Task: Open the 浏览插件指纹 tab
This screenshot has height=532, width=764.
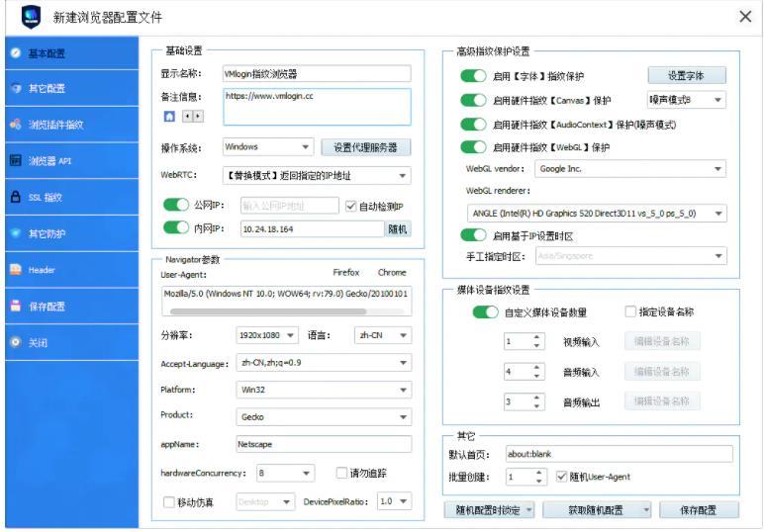Action: (72, 125)
